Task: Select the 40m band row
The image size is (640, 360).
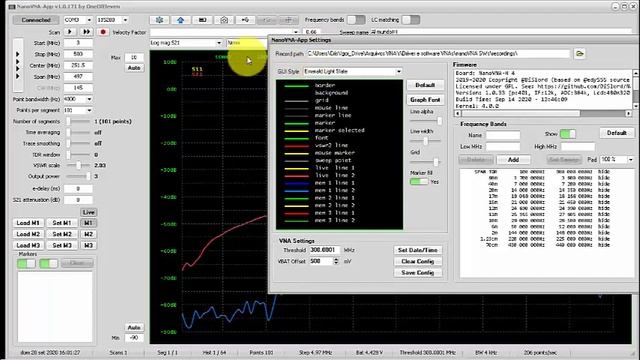Action: coord(547,184)
